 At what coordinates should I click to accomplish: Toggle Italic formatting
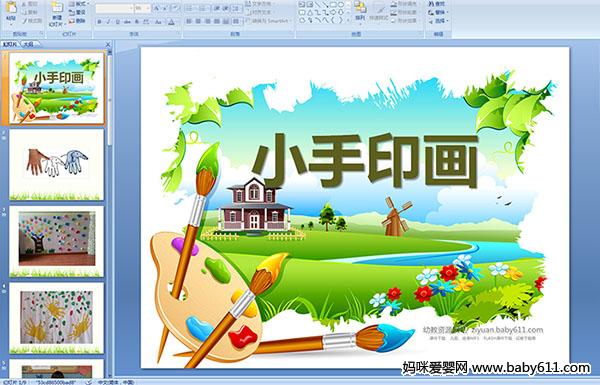point(108,22)
